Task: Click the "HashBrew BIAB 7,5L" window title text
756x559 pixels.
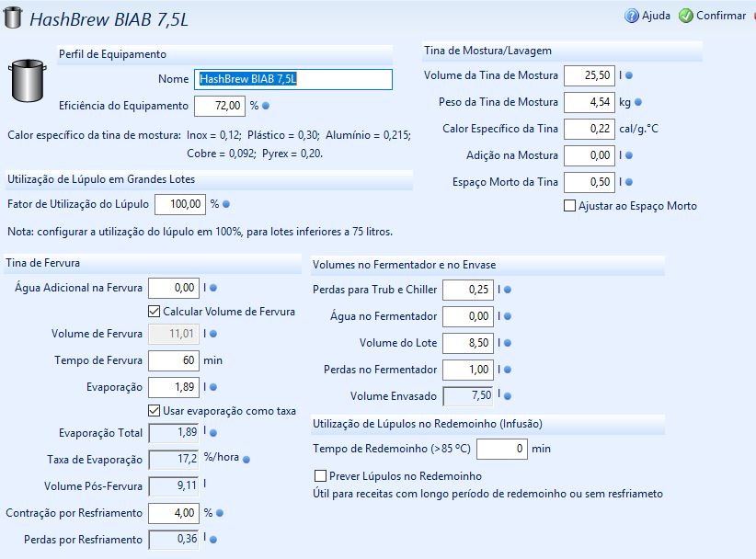Action: tap(109, 19)
